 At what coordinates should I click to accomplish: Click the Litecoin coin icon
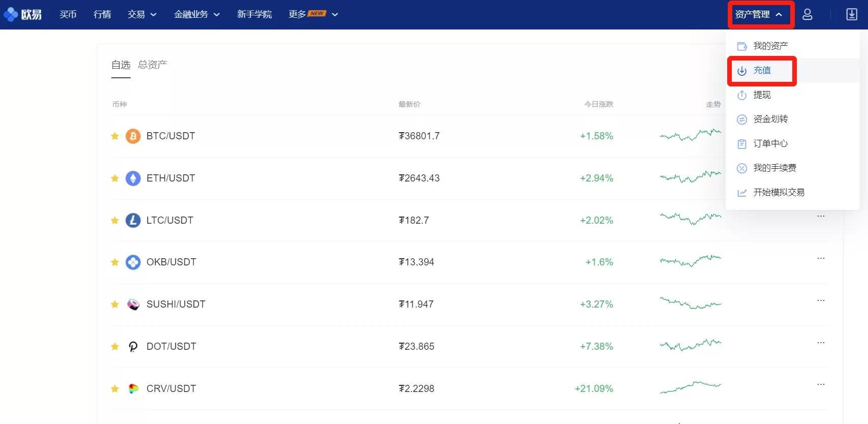pyautogui.click(x=133, y=220)
